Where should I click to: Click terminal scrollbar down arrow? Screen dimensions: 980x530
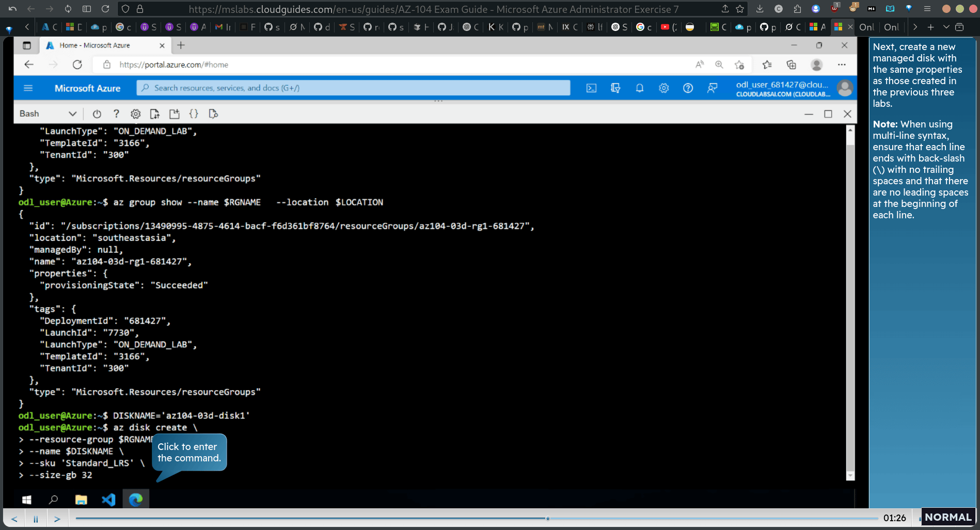(x=850, y=476)
